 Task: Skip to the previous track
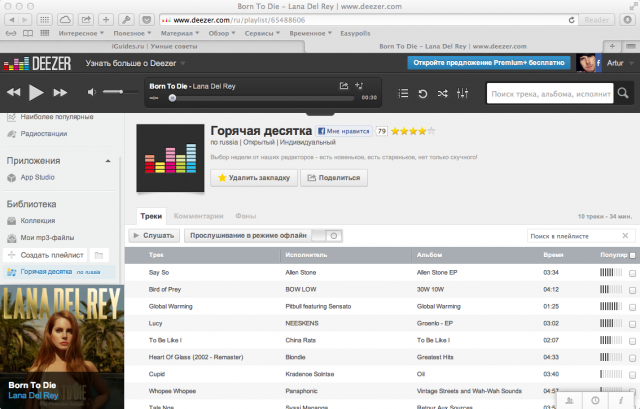13,93
